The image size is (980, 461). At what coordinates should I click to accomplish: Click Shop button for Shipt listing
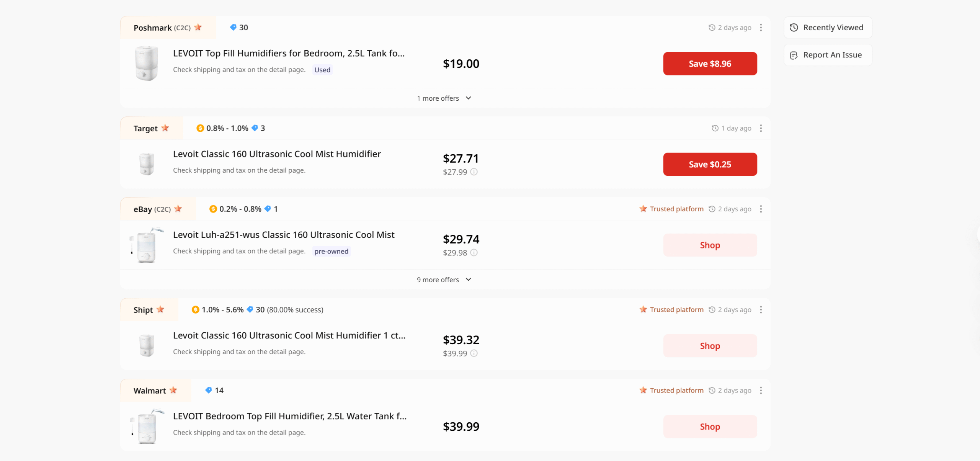[710, 346]
